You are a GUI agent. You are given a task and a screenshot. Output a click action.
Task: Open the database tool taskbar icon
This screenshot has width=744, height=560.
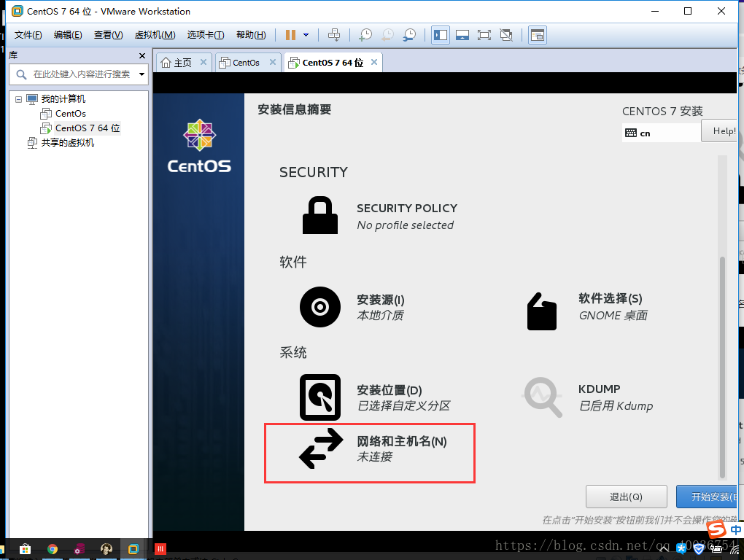point(80,549)
